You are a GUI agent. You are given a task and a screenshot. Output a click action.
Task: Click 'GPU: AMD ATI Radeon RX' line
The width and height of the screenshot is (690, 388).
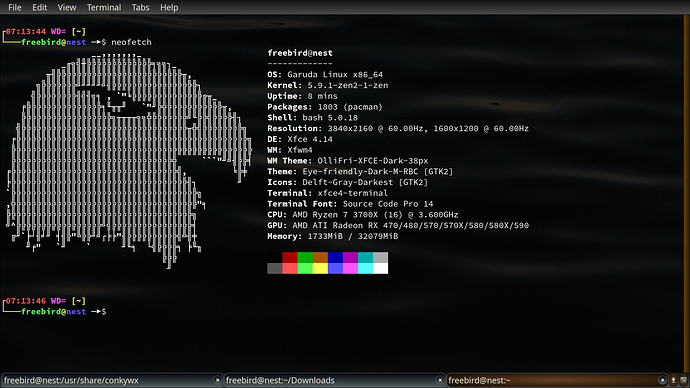(x=398, y=225)
